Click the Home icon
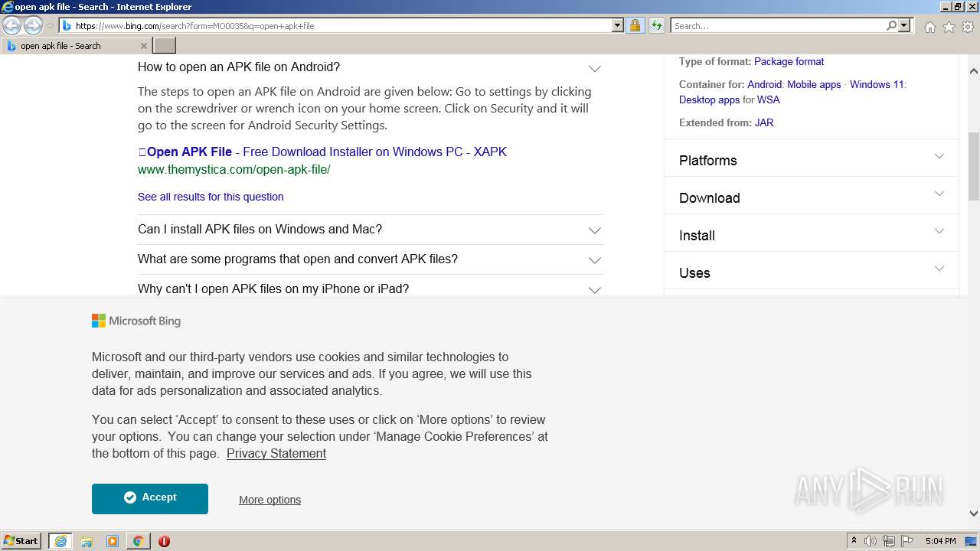 pyautogui.click(x=929, y=27)
